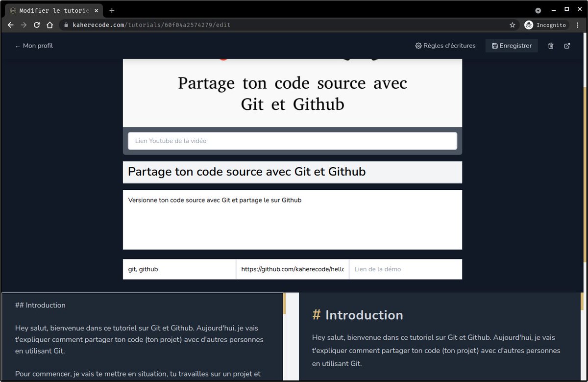Close the 'Modifier le tutoriel' tab
The height and width of the screenshot is (382, 588).
click(x=97, y=10)
